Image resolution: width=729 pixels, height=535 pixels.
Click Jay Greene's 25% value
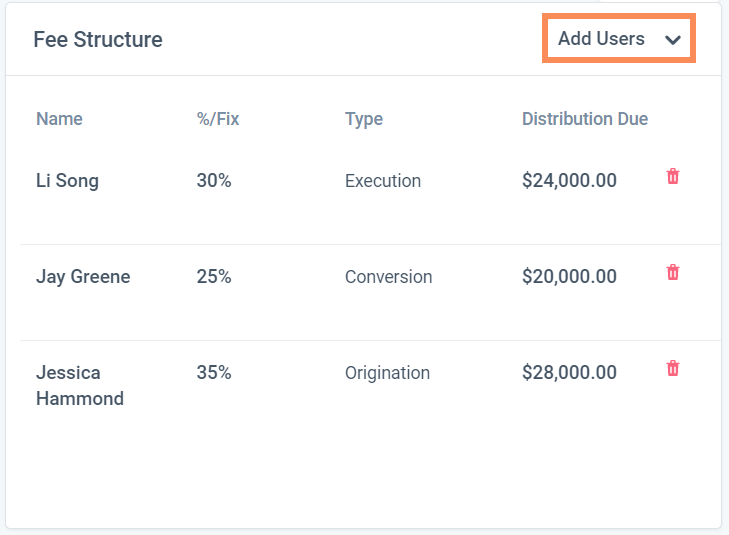pyautogui.click(x=214, y=277)
